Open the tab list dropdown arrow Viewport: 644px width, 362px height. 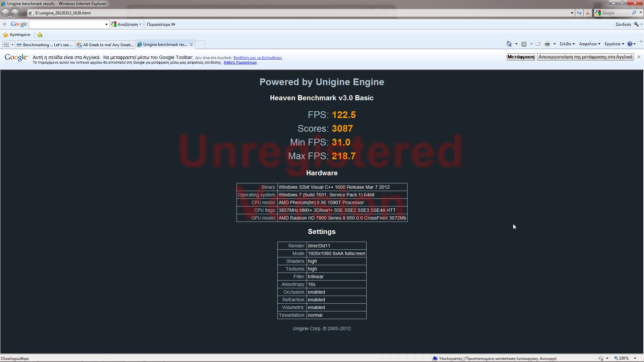[12, 45]
